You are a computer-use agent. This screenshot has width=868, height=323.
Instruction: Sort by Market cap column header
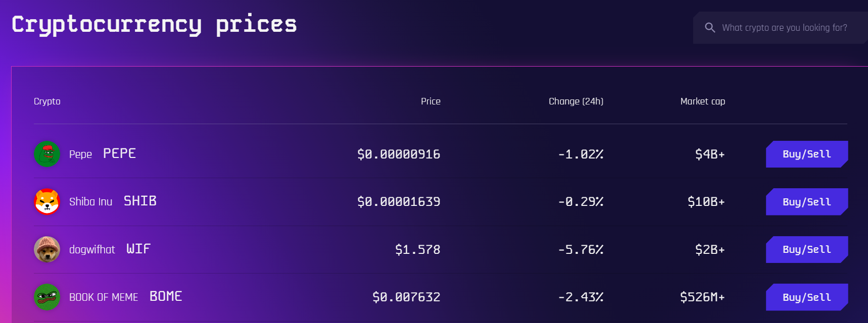(x=703, y=101)
